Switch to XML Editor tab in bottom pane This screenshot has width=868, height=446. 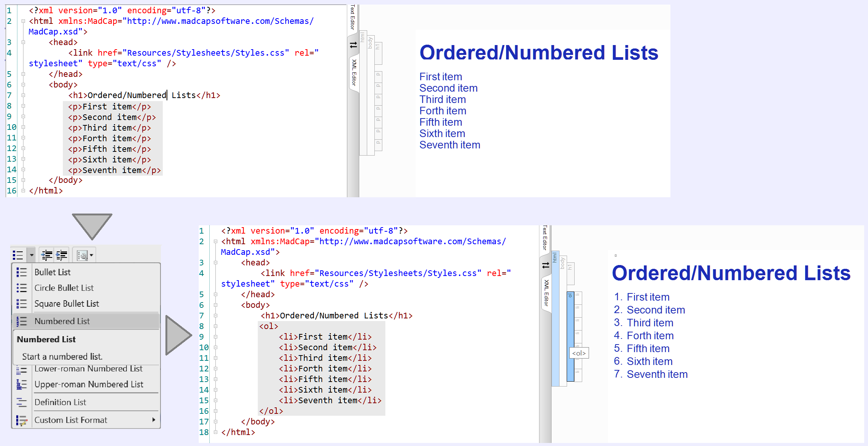[546, 293]
